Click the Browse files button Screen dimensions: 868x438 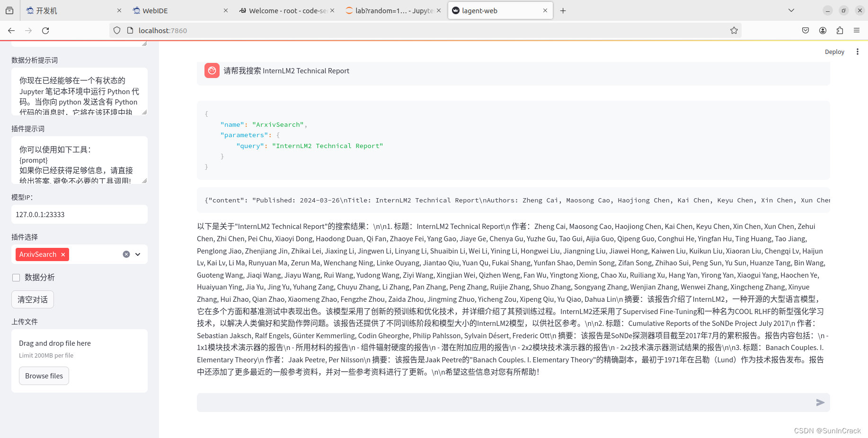click(x=44, y=376)
